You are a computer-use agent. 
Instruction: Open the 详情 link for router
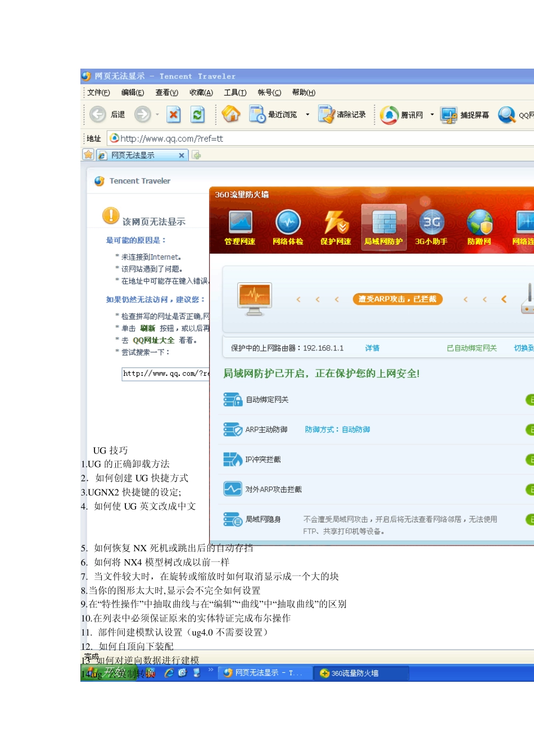coord(372,348)
